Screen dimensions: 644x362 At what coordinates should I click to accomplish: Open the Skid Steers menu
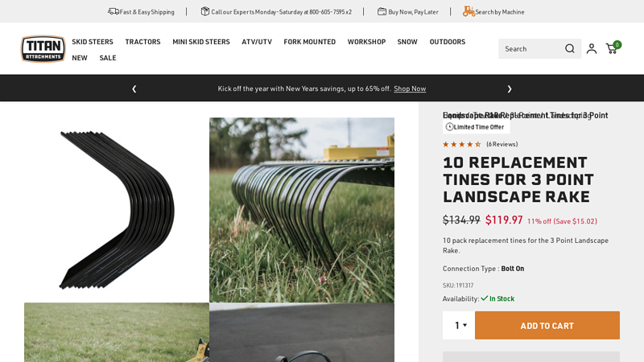click(93, 42)
